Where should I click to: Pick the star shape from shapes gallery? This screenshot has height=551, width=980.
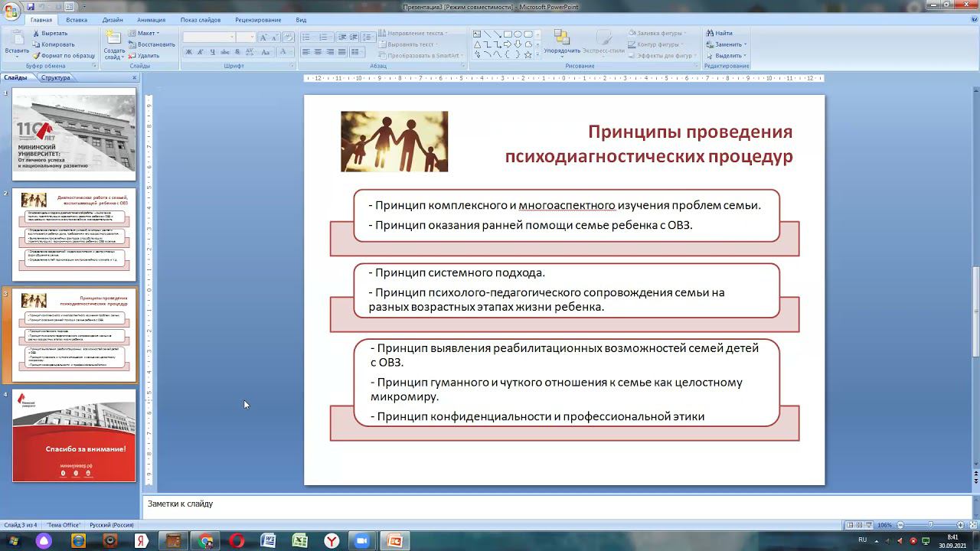coord(528,54)
